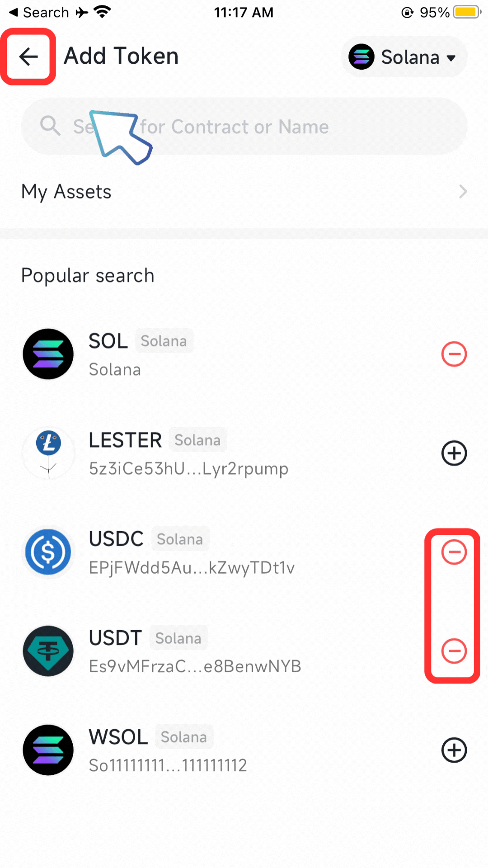Screen dimensions: 488x868
Task: Tap the Solana network logo in header
Action: click(x=361, y=57)
